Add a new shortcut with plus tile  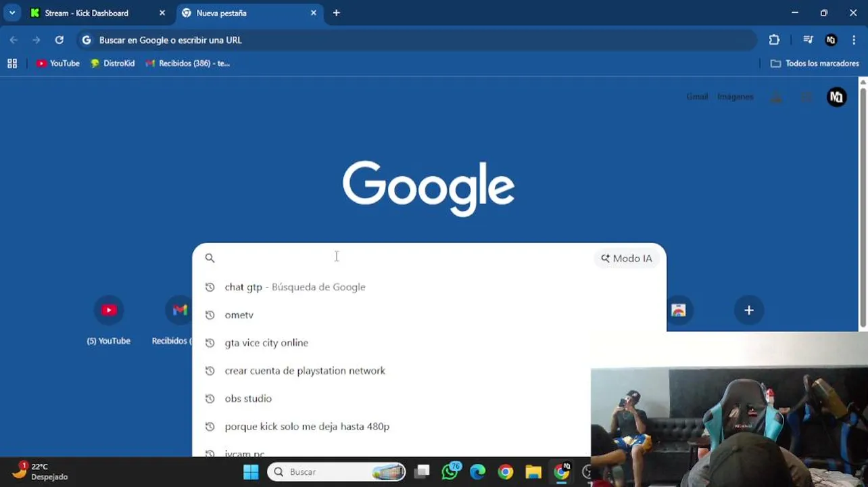[748, 310]
